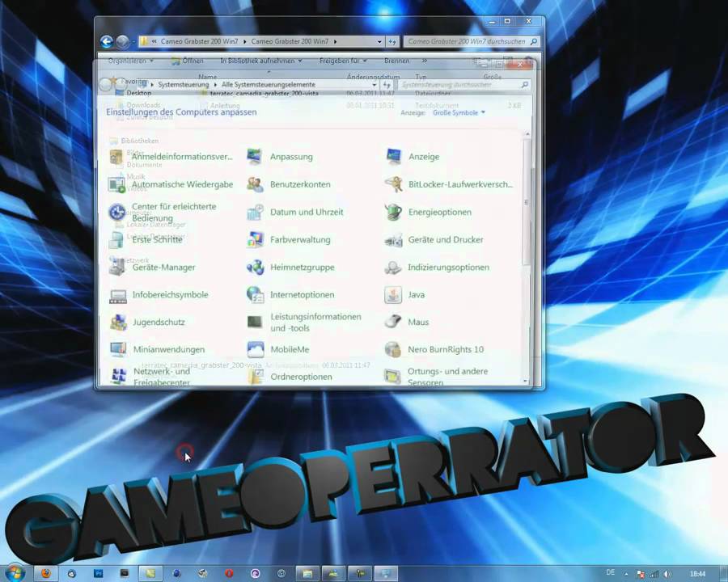Open Heimnetzgruppe settings
This screenshot has height=582, width=728.
tap(290, 268)
